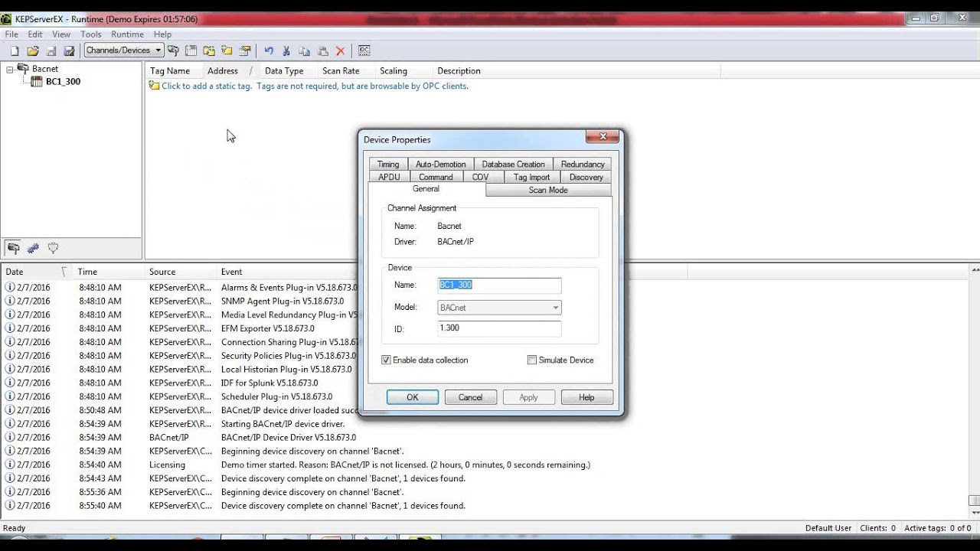Switch to the Redundancy tab
The height and width of the screenshot is (551, 980).
(583, 164)
